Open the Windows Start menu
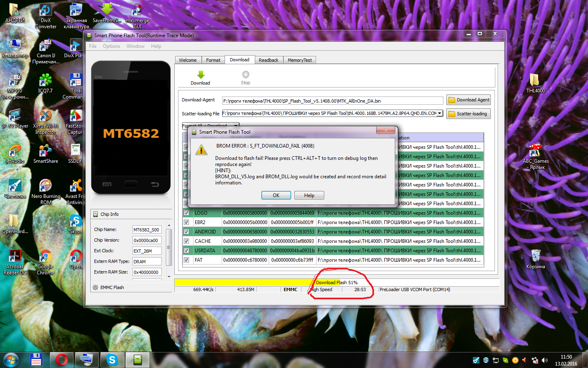Screen dimensions: 588x368 11,360
